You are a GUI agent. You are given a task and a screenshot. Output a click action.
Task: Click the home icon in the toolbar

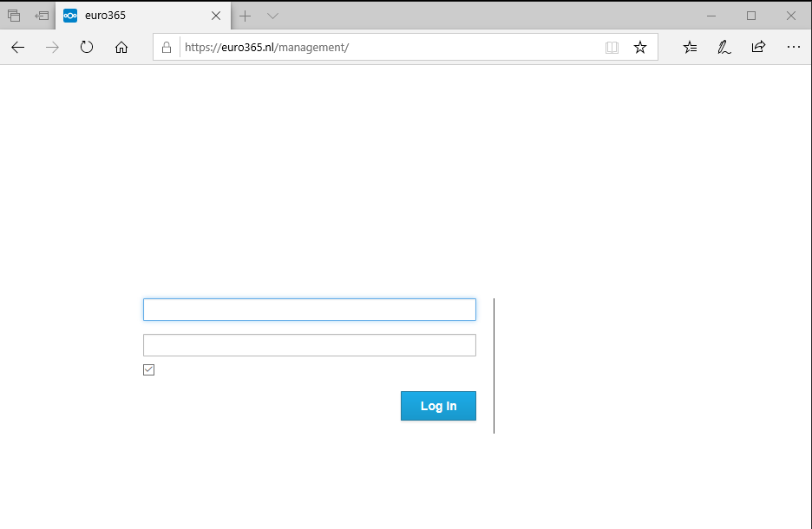pyautogui.click(x=121, y=48)
